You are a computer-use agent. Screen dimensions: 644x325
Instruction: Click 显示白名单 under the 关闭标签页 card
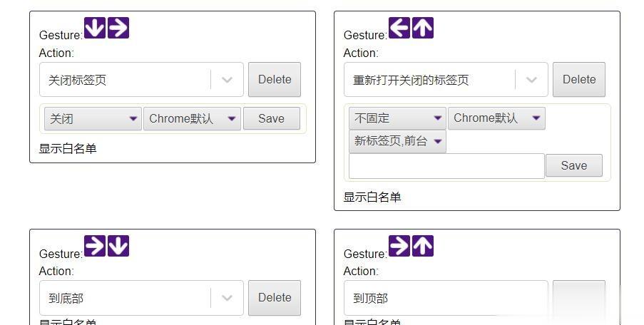coord(68,149)
